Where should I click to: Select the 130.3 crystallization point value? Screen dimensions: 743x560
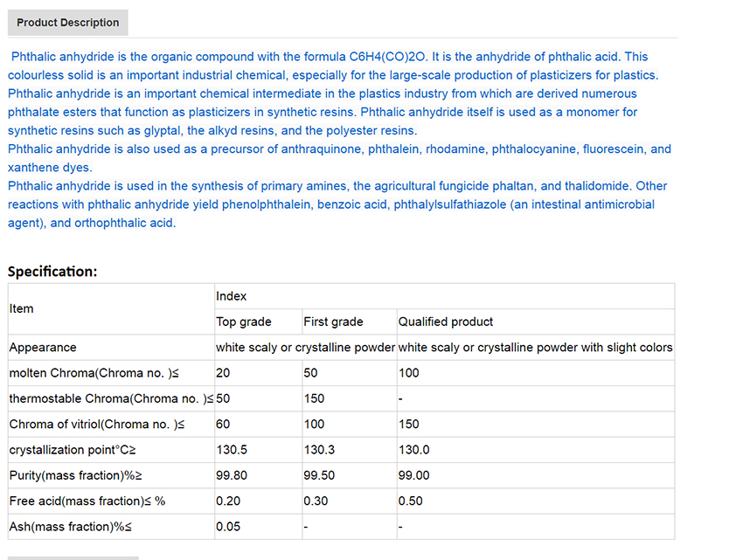click(318, 450)
